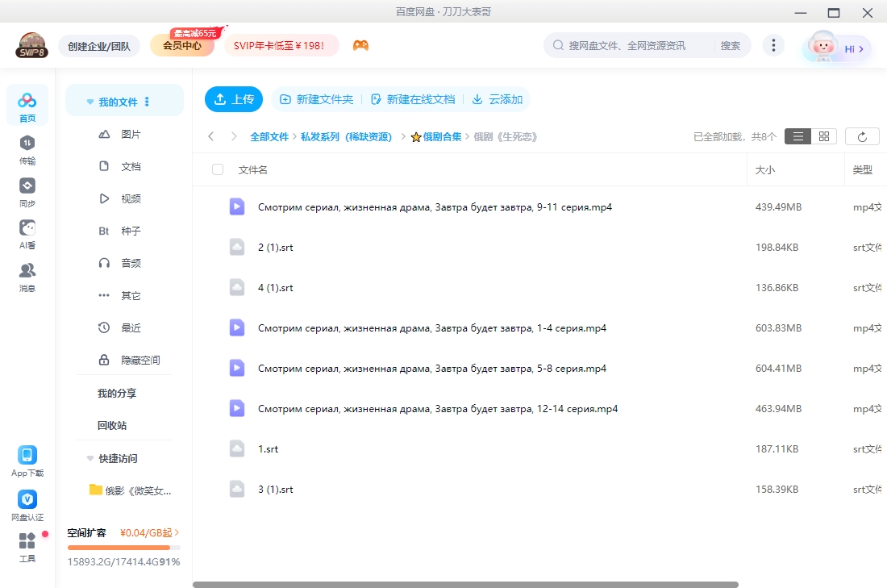Click file icon of 4 (1).srt
Image resolution: width=887 pixels, height=588 pixels.
point(237,287)
